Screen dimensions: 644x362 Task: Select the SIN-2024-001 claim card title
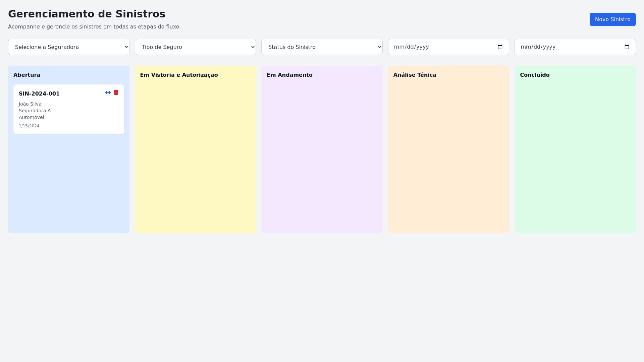(x=39, y=94)
